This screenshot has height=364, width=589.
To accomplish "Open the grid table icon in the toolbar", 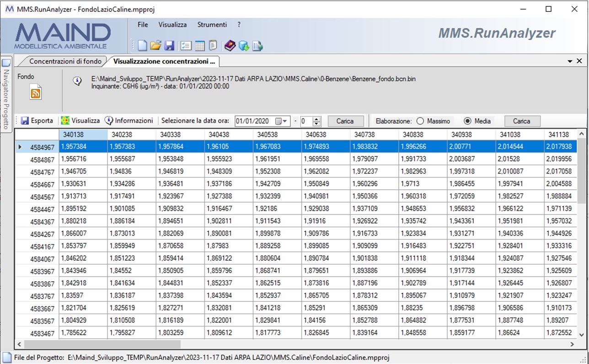I will [199, 45].
